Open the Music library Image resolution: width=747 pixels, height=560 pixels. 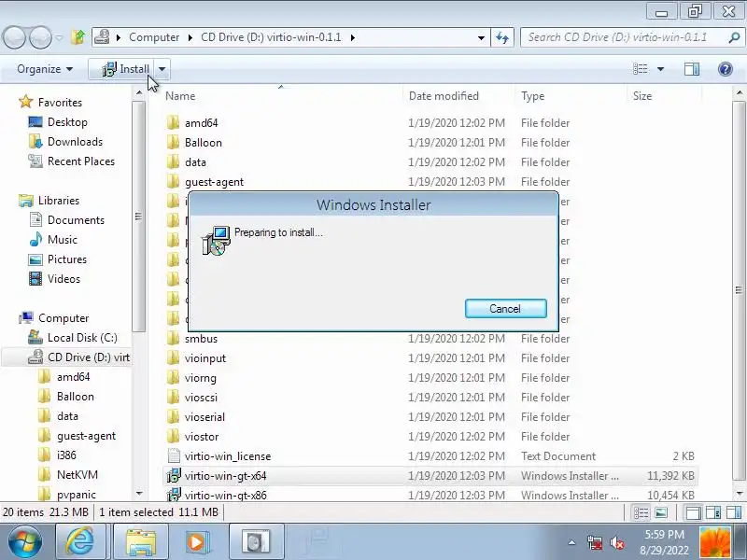point(62,240)
